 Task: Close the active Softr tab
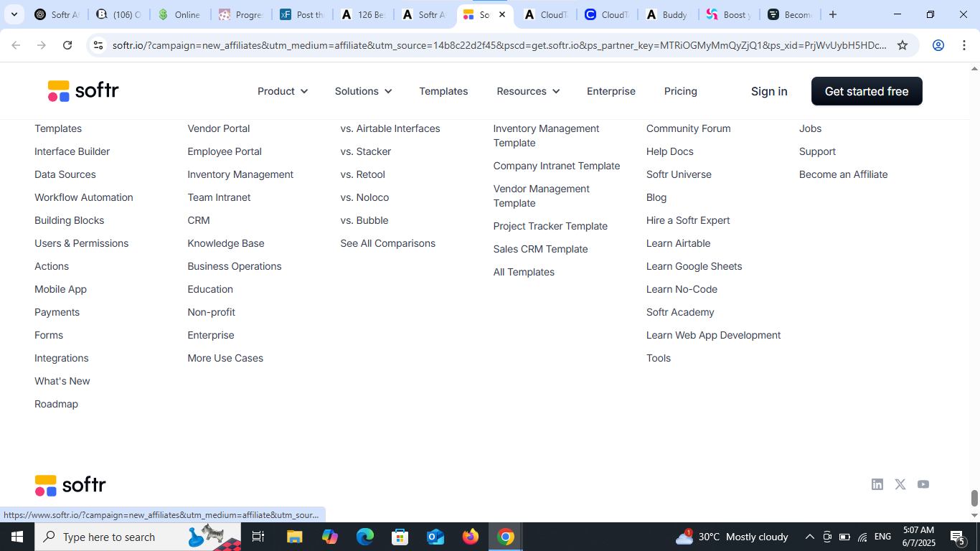point(502,14)
